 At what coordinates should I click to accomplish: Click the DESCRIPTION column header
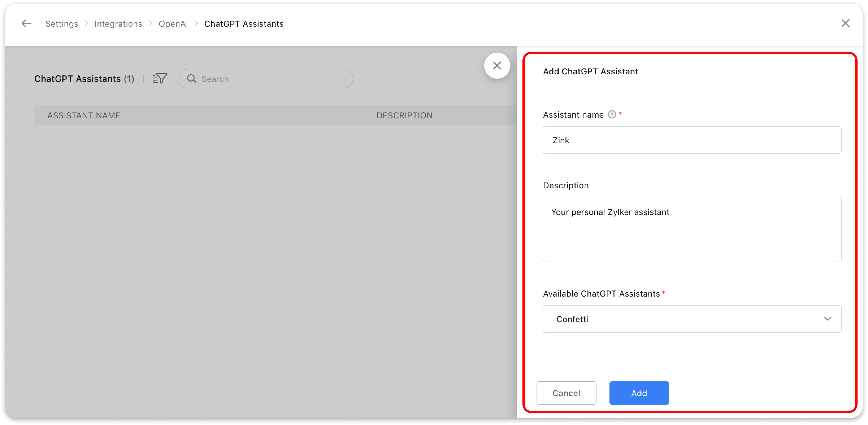(404, 115)
